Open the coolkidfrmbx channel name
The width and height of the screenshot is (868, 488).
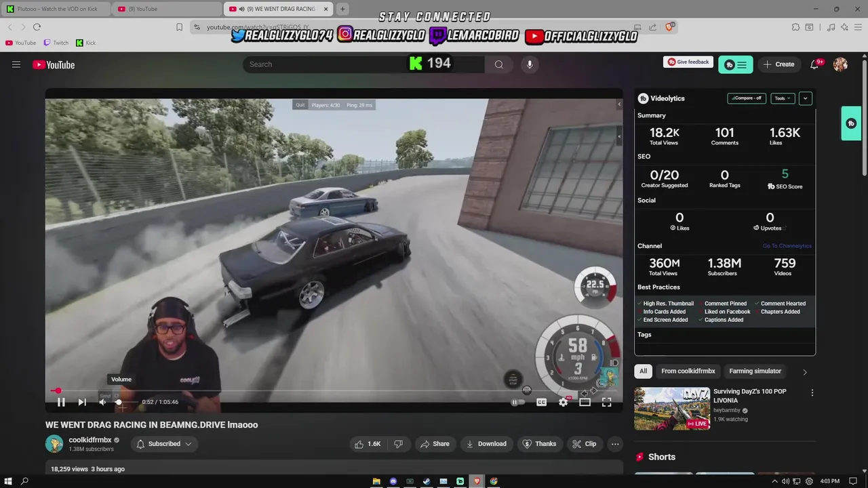coord(90,440)
